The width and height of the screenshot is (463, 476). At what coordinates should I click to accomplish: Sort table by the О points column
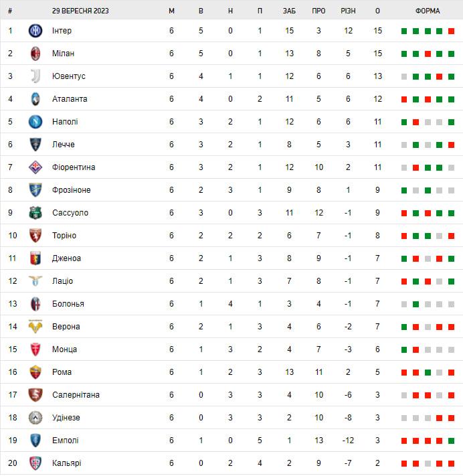point(378,11)
